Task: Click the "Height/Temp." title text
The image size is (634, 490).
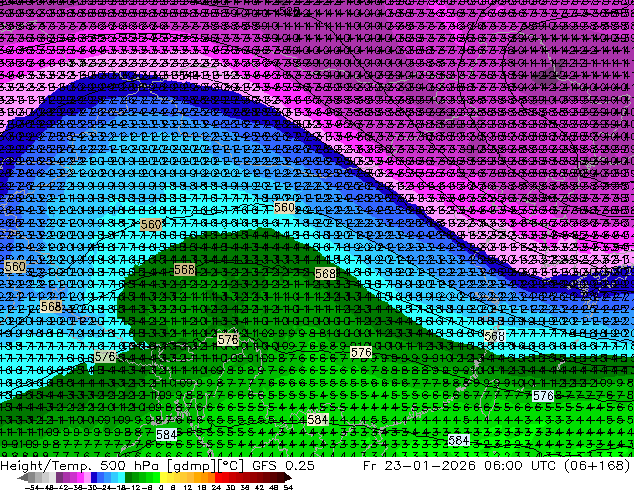Action: 47,465
